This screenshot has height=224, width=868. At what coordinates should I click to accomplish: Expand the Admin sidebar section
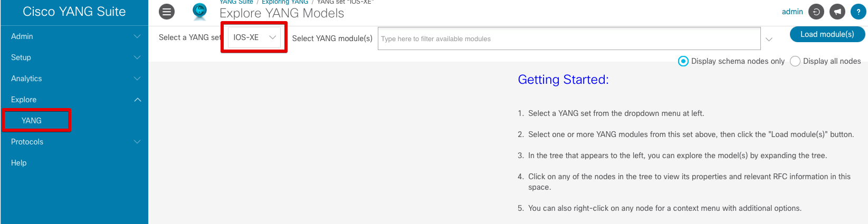coord(74,36)
